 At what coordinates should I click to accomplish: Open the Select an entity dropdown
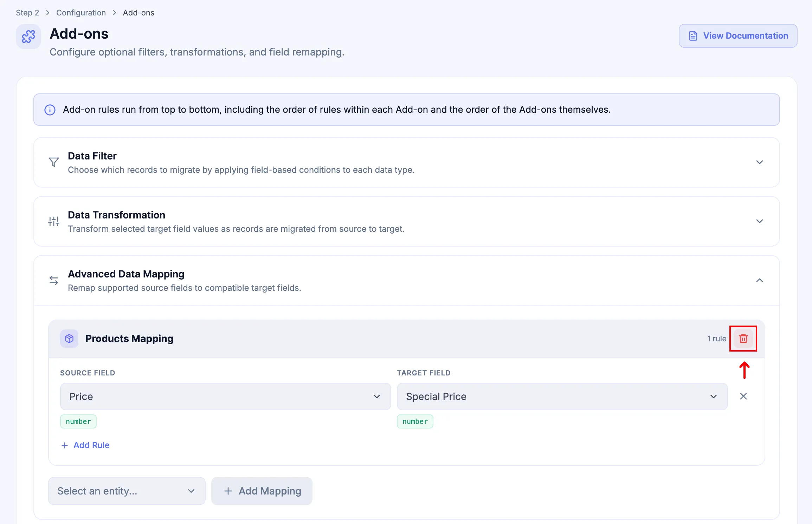click(127, 491)
